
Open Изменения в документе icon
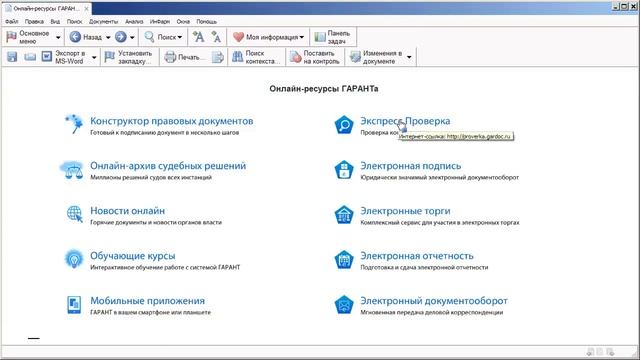pos(355,57)
